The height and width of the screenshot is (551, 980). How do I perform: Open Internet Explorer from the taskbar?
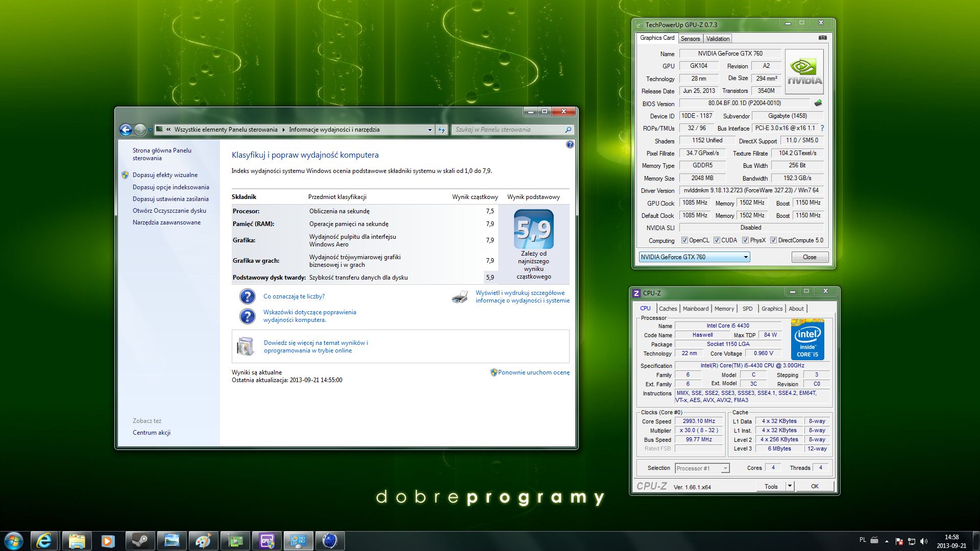pos(44,541)
